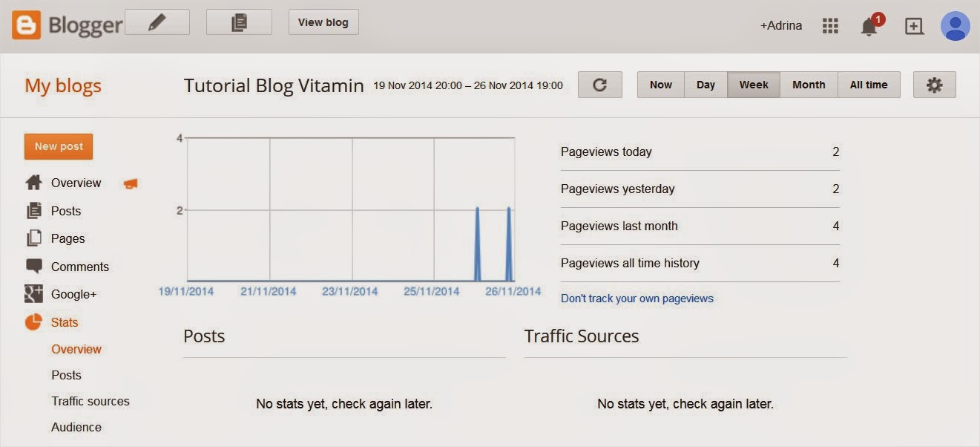Select the Week time range
The height and width of the screenshot is (447, 980).
(x=754, y=85)
